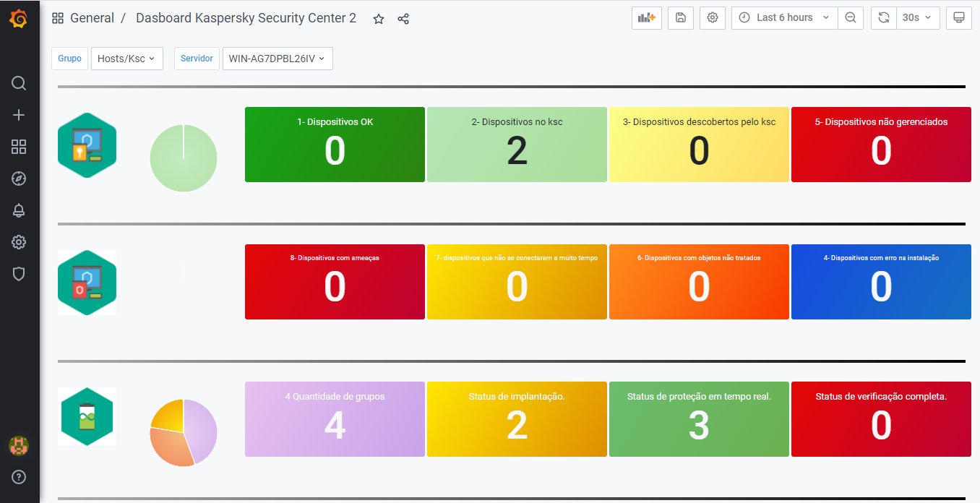Open the Grafana home logo

[x=19, y=19]
